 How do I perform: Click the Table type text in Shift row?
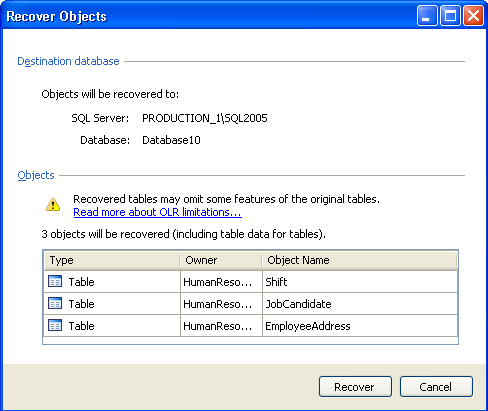(81, 282)
